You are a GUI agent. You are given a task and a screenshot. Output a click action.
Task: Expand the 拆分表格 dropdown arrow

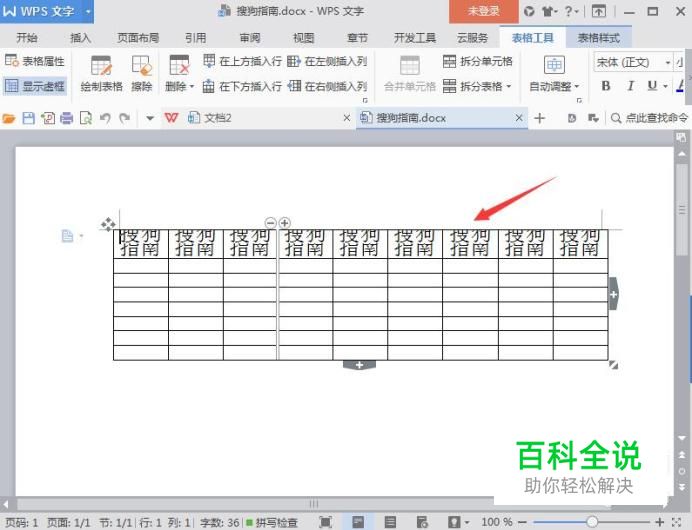pos(509,86)
